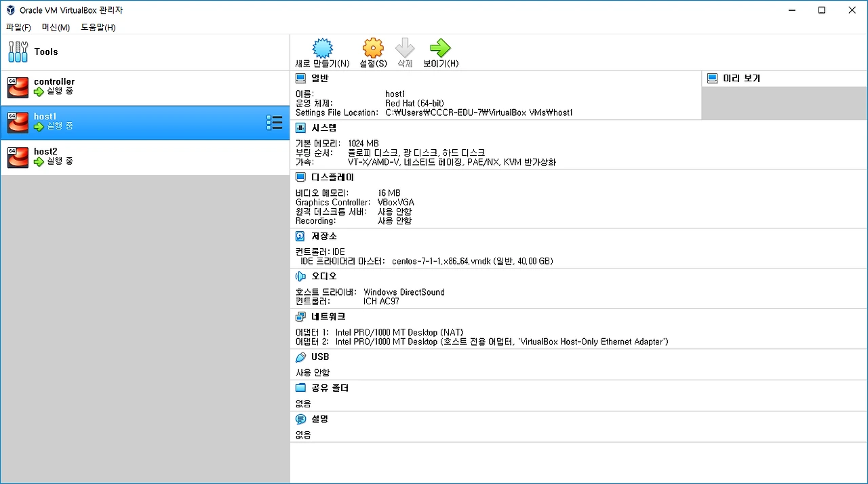Viewport: 868px width, 484px height.
Task: Click the Shared Folders (공유 폴더) icon
Action: coord(301,388)
